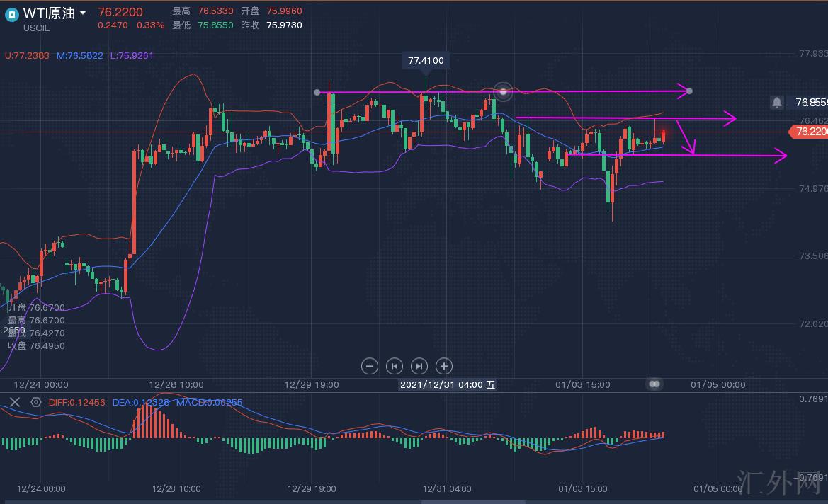Screen dimensions: 828x504
Task: Close the MACD indicator panel with X
Action: point(14,402)
